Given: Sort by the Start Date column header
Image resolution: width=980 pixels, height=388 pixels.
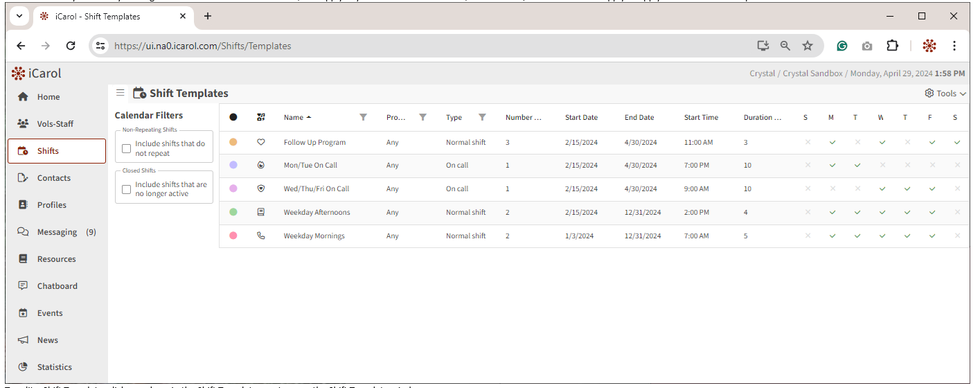Looking at the screenshot, I should pyautogui.click(x=581, y=117).
